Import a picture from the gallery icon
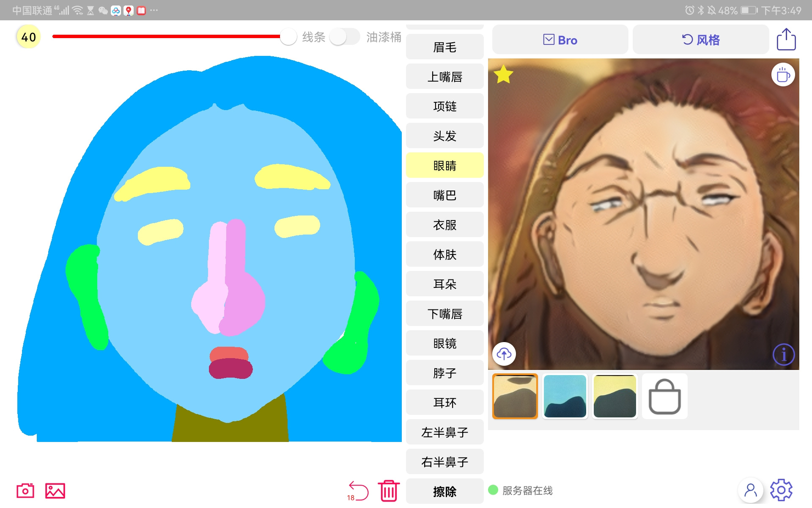The width and height of the screenshot is (812, 508). [55, 491]
